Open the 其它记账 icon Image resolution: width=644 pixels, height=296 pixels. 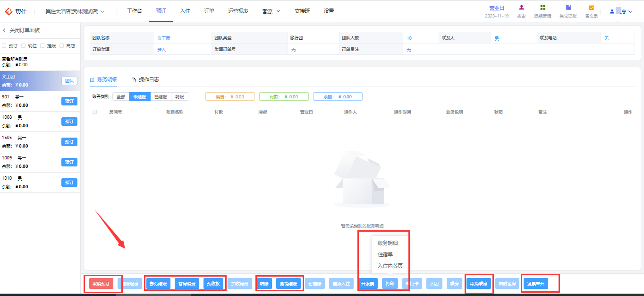568,8
